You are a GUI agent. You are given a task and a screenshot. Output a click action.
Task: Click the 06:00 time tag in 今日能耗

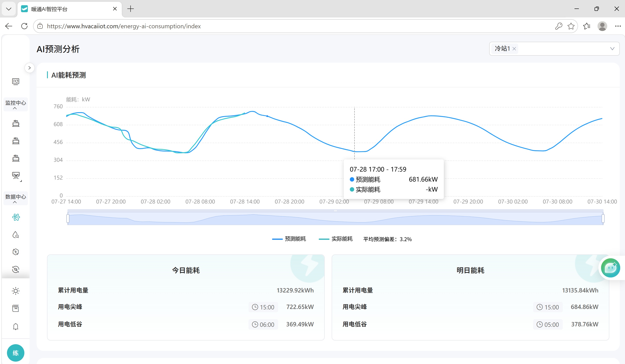(x=263, y=324)
